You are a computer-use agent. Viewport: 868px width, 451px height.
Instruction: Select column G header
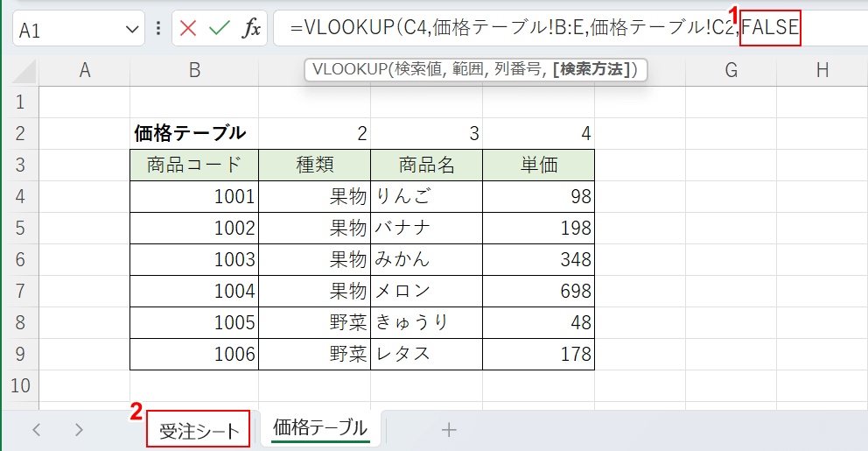pyautogui.click(x=731, y=71)
